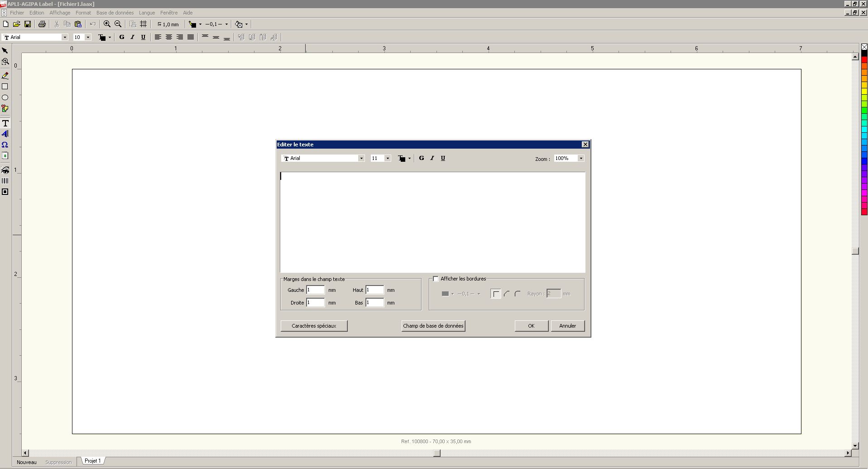The width and height of the screenshot is (868, 469).
Task: Open the line thickness 0,1 dropdown in toolbar
Action: tap(226, 24)
